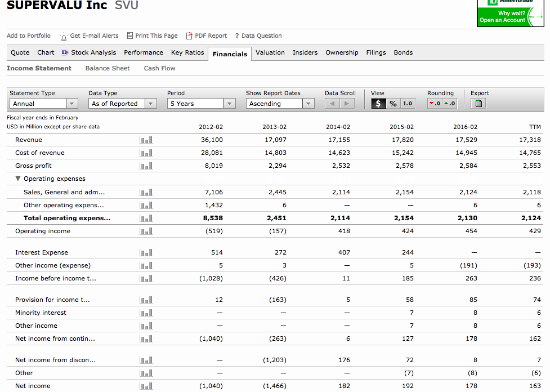Open Minority interest chart icon
The width and height of the screenshot is (550, 392).
pyautogui.click(x=146, y=313)
